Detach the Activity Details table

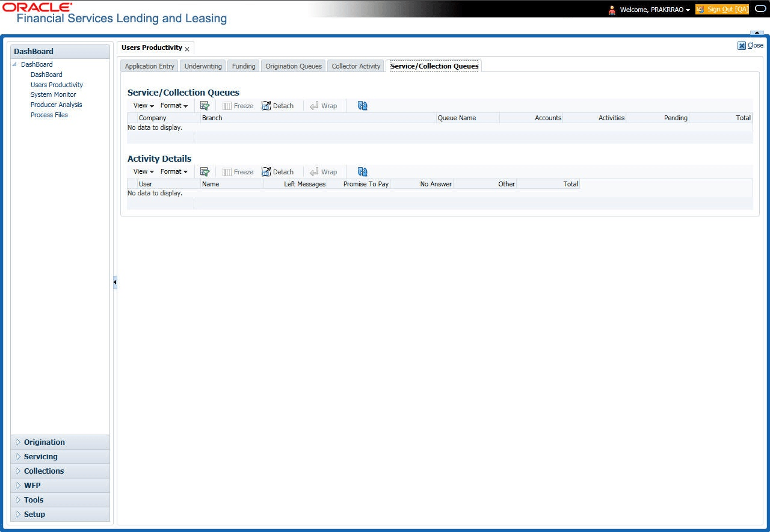(x=278, y=172)
